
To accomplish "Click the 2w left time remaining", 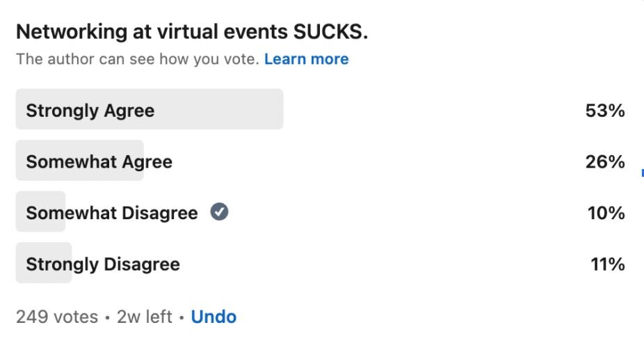I will click(145, 317).
